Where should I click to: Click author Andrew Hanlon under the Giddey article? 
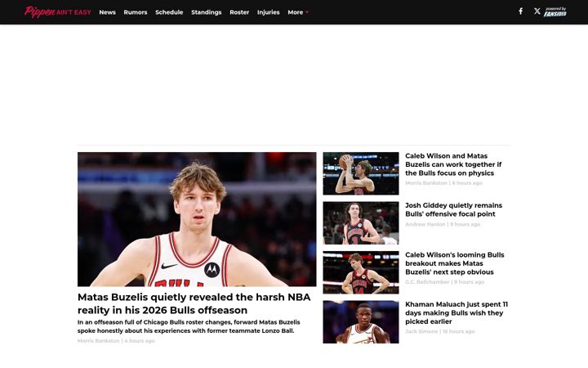[425, 224]
